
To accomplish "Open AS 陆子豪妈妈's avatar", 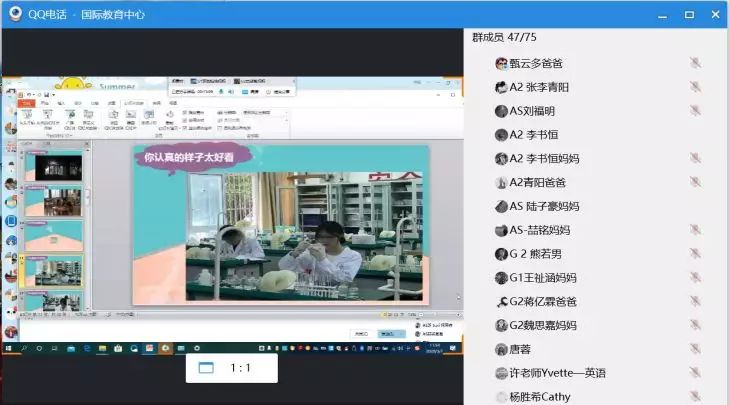I will 501,206.
